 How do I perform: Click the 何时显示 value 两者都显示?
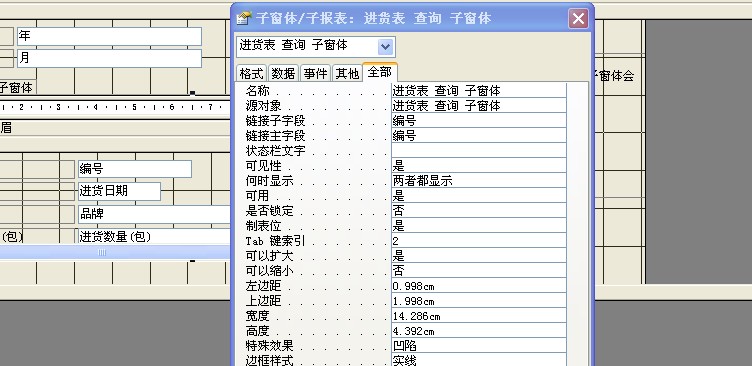[479, 181]
